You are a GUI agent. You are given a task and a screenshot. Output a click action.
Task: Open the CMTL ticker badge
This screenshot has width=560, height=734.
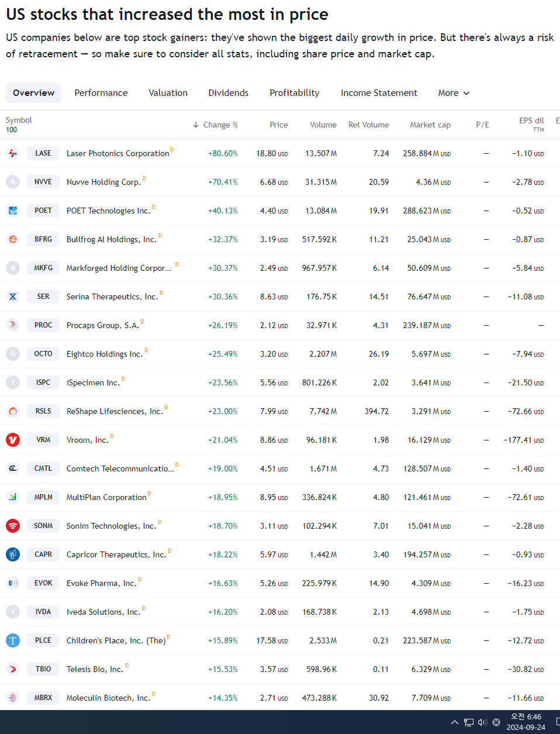(43, 468)
